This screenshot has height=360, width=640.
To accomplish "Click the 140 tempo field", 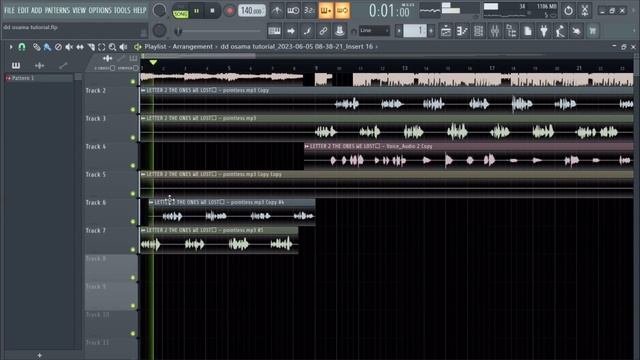I will coord(252,11).
